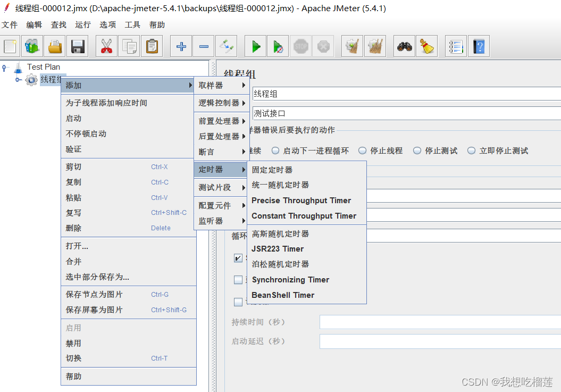Collapse the Test Plan tree node

pos(4,67)
